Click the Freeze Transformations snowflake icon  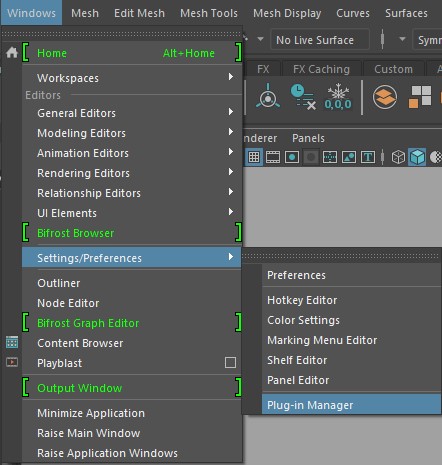coord(338,97)
